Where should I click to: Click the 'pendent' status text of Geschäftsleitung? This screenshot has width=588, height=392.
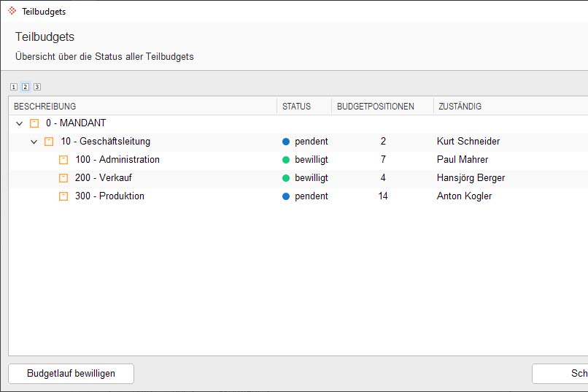click(x=312, y=142)
